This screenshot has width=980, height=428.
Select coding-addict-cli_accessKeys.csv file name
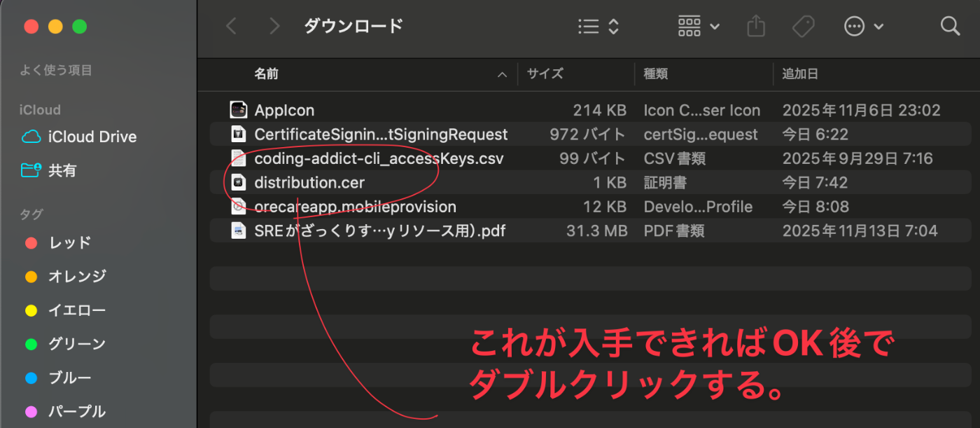(379, 158)
